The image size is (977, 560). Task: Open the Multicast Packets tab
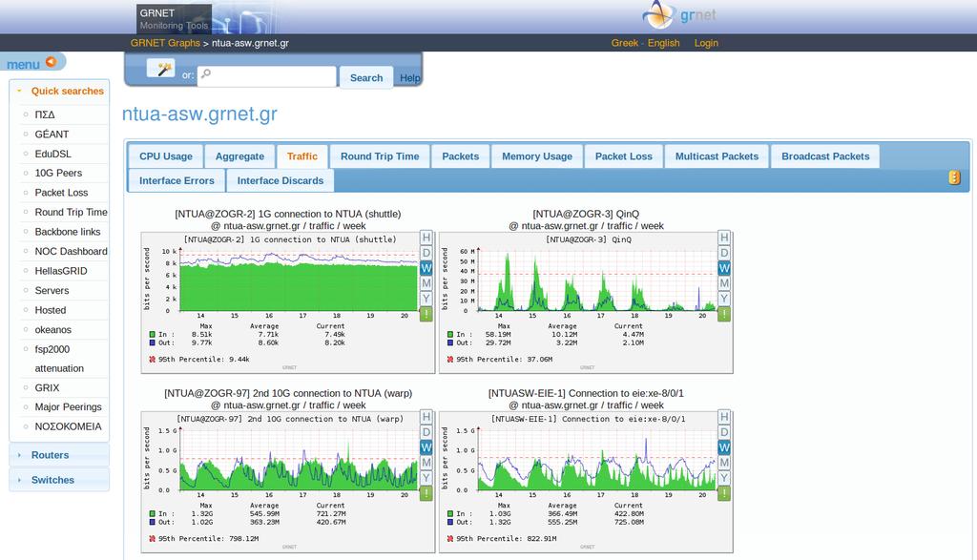[717, 156]
